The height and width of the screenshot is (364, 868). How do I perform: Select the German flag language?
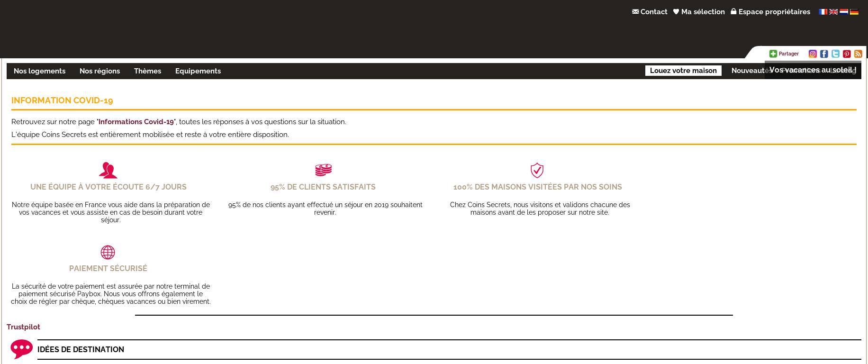[854, 12]
